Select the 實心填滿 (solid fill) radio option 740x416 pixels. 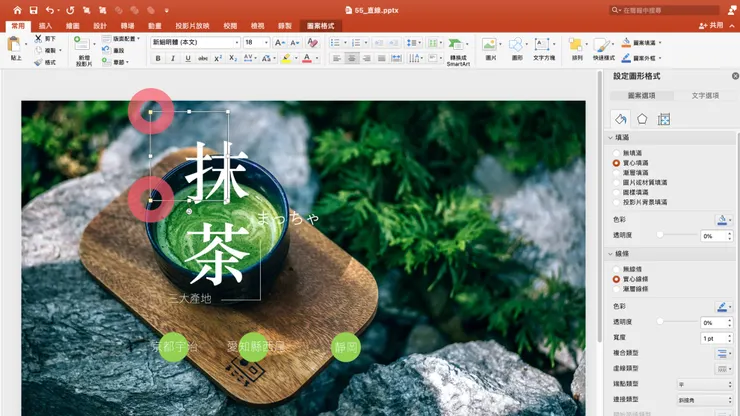tap(616, 163)
